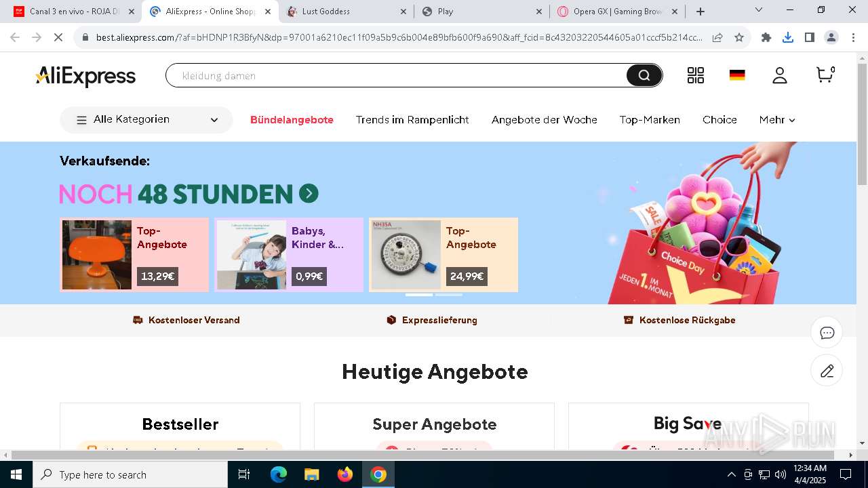Close the AliExpress tab
The image size is (868, 488).
coord(268,12)
